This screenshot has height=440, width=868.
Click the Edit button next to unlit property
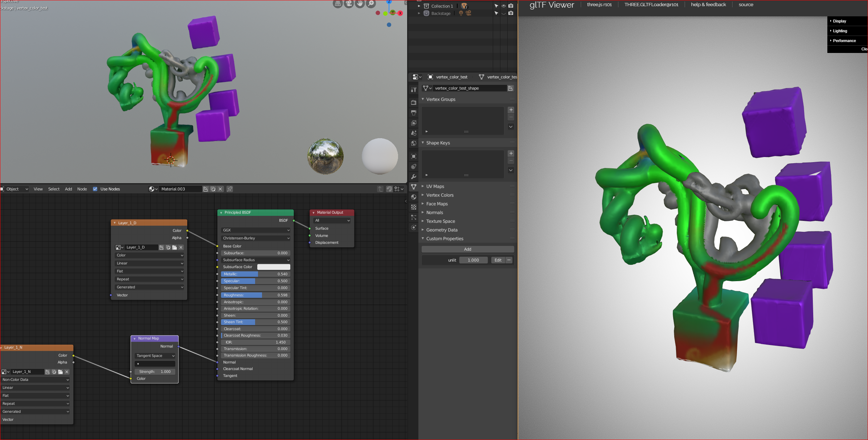(498, 260)
